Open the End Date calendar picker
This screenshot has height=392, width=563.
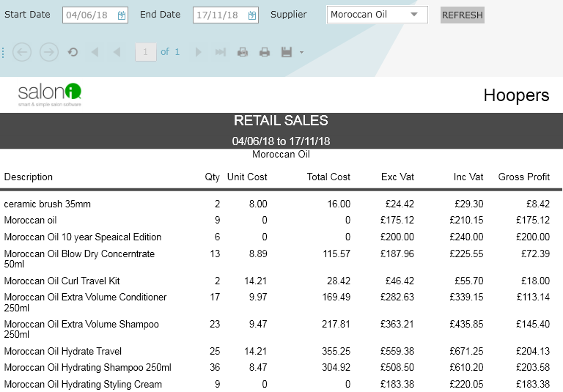point(252,15)
